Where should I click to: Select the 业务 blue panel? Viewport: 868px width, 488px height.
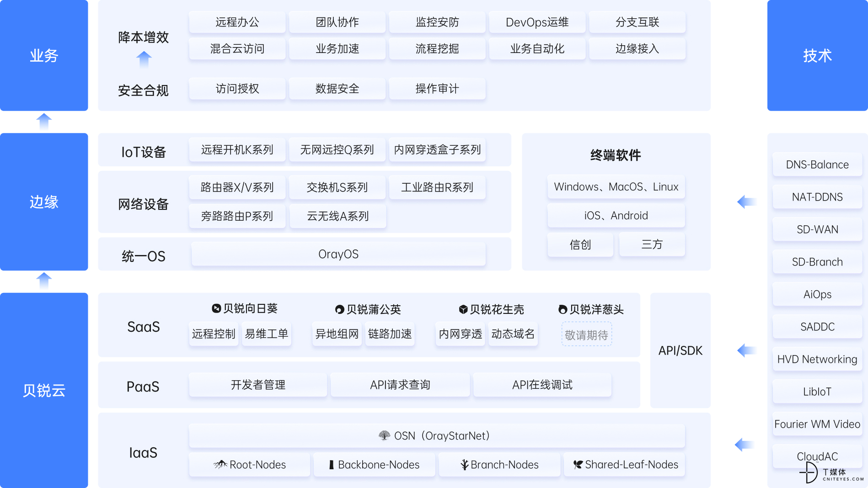coord(44,55)
